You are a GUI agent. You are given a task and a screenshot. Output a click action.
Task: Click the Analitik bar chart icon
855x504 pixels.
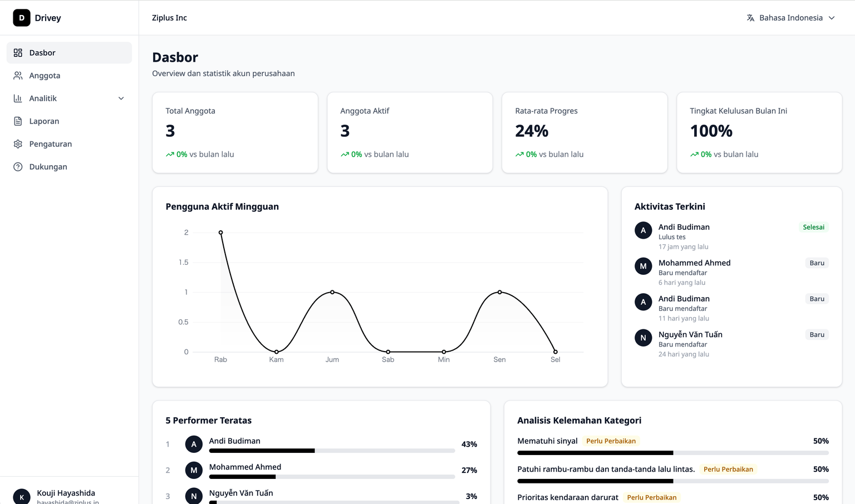pyautogui.click(x=18, y=98)
